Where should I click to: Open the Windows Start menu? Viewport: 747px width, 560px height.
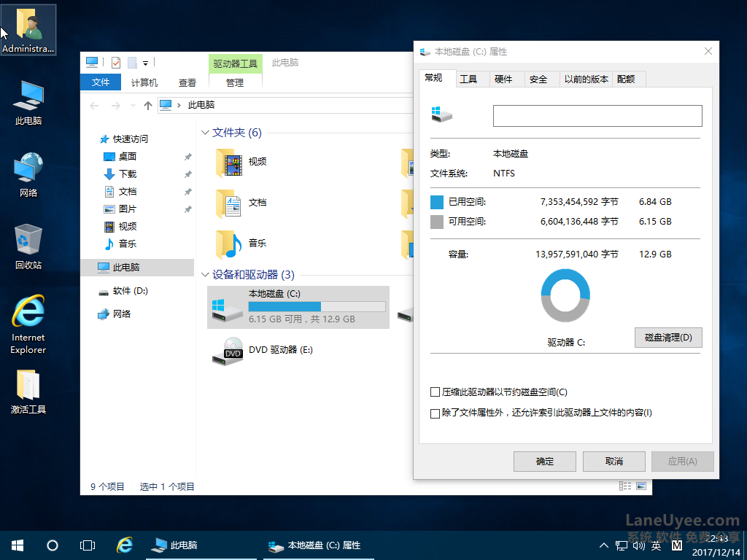tap(18, 545)
